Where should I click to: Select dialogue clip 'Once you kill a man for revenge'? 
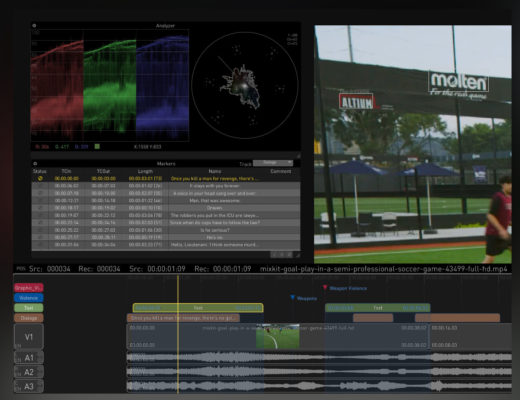[183, 318]
